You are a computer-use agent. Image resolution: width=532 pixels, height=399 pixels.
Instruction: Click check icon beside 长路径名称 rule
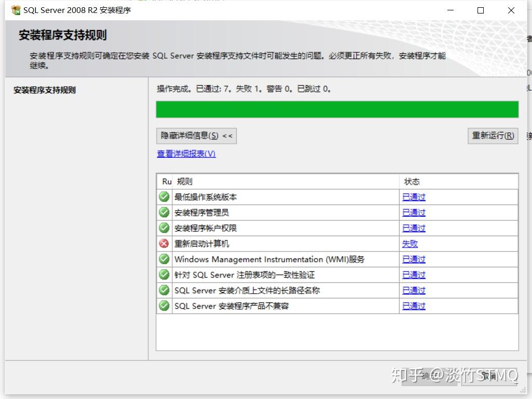click(164, 291)
